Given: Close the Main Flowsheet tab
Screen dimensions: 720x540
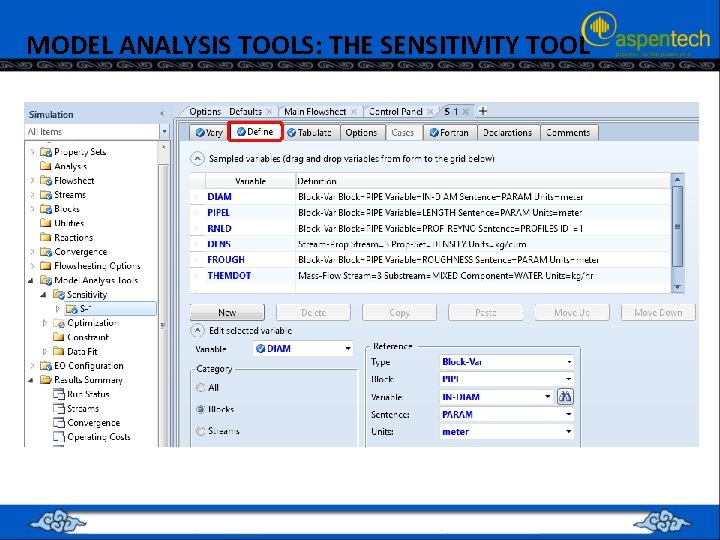Looking at the screenshot, I should point(354,112).
